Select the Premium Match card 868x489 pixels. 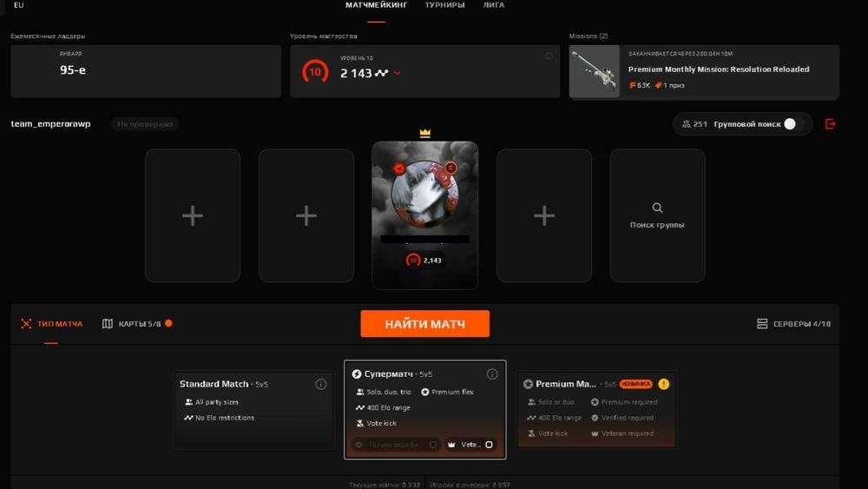coord(596,409)
